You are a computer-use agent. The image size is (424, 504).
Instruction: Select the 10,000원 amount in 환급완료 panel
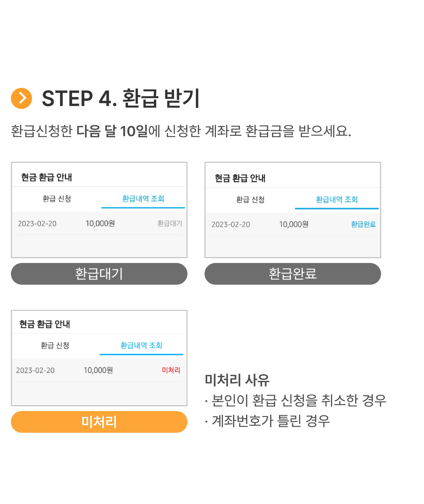tap(293, 224)
